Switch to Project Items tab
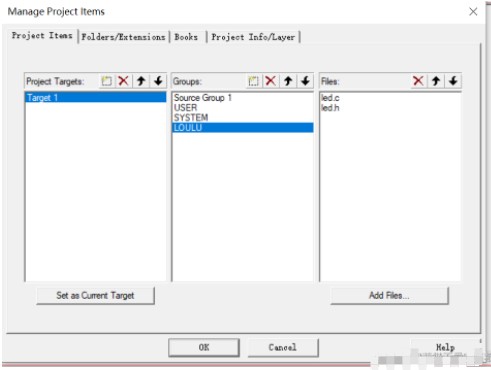Viewport: 491px width, 370px height. pos(42,36)
